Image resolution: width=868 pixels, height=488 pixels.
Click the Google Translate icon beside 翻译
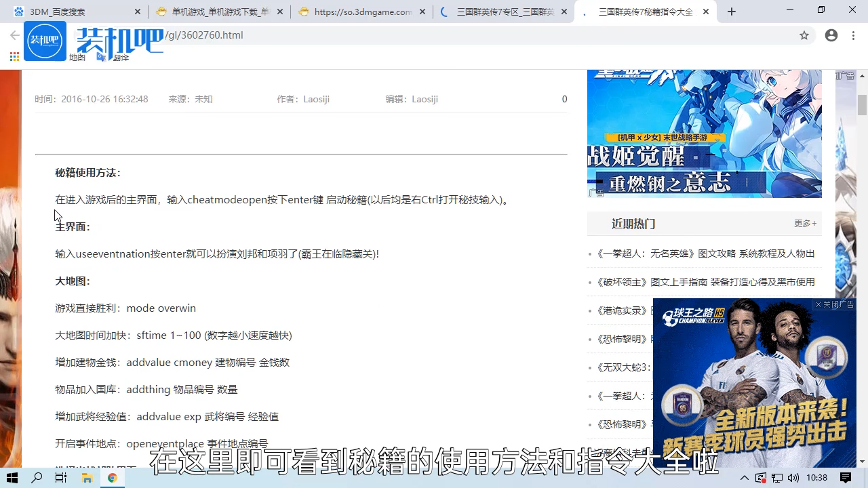coord(100,58)
